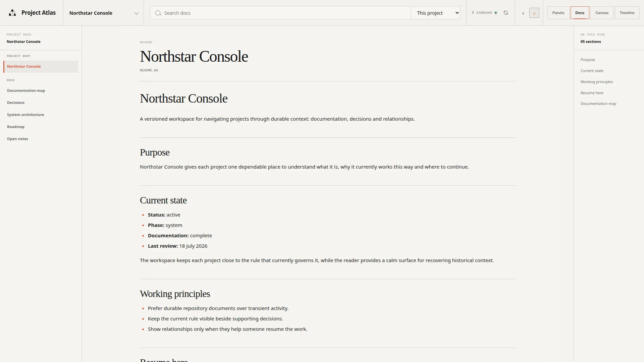Click the search magnifier icon
Viewport: 644px width, 362px height.
(158, 13)
